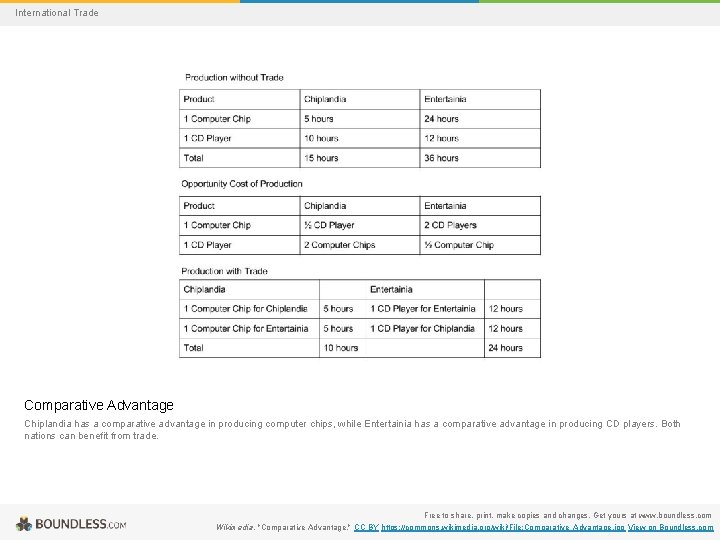Click '1 CD Player for Entertainia' cell

click(423, 309)
